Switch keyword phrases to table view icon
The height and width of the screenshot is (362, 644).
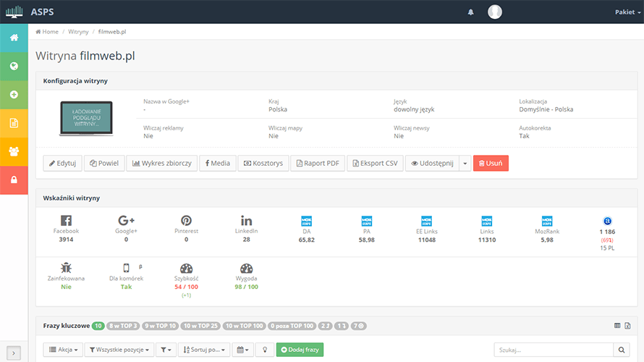coord(617,326)
